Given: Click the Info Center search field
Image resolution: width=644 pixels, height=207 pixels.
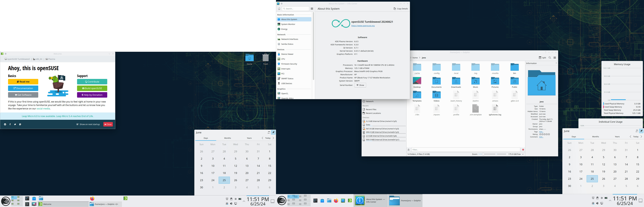Looking at the screenshot, I should click(295, 9).
